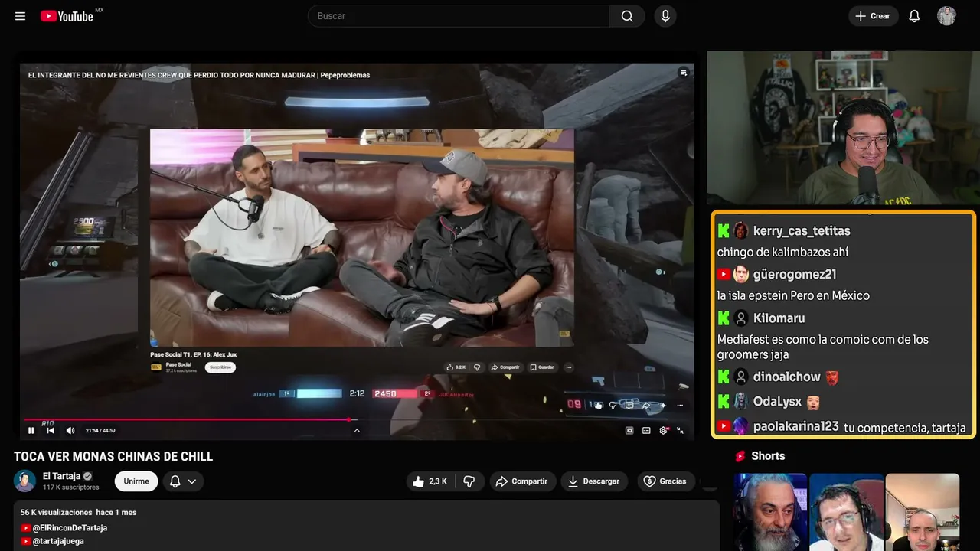The image size is (980, 551).
Task: Open the middle Shorts thumbnail with headset
Action: pos(846,512)
